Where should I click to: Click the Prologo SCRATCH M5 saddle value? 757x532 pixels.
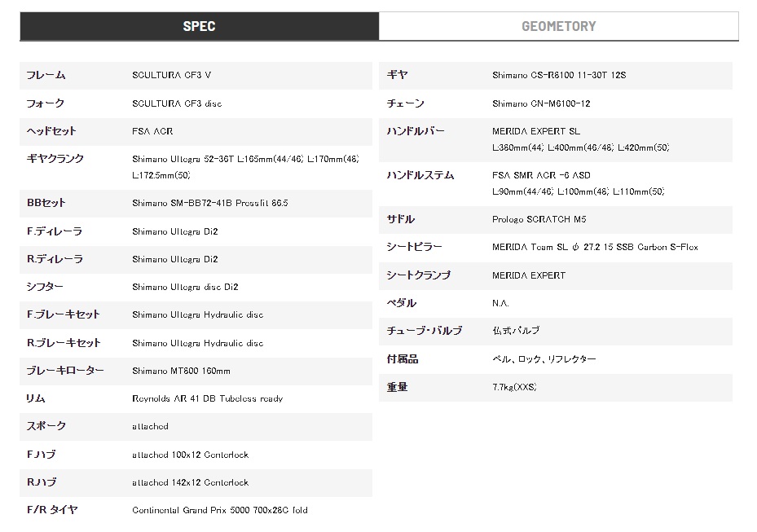539,220
